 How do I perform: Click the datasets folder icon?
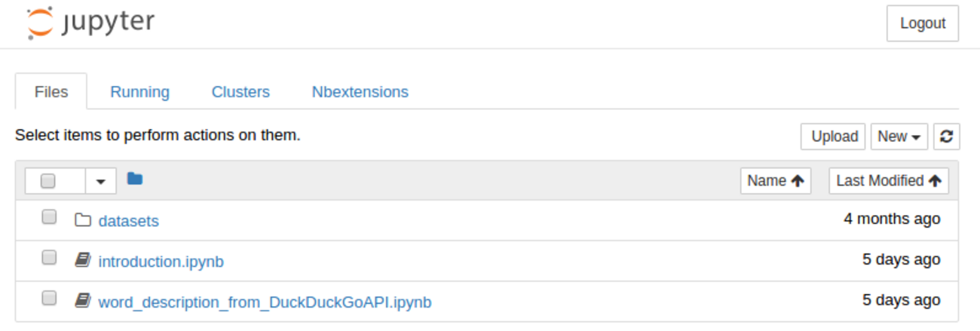[x=83, y=221]
